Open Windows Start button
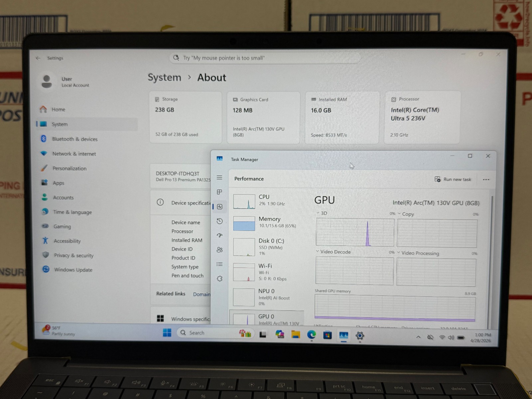 [x=167, y=332]
